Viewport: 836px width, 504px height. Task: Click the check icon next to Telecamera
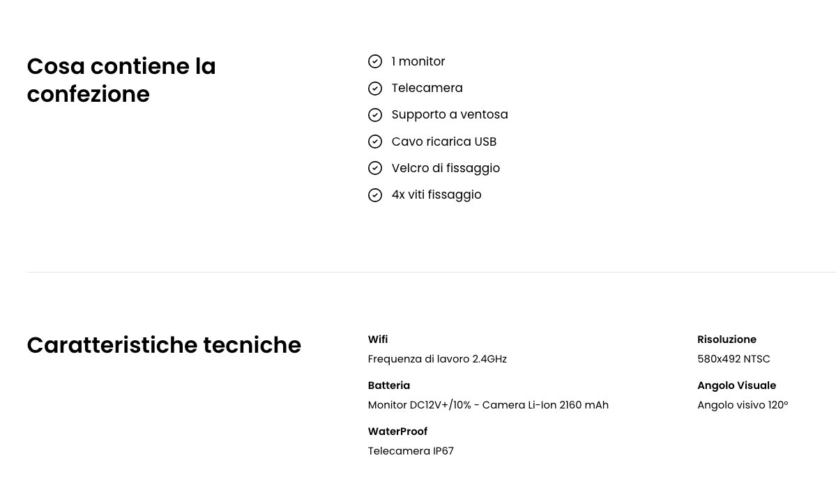[x=375, y=89]
